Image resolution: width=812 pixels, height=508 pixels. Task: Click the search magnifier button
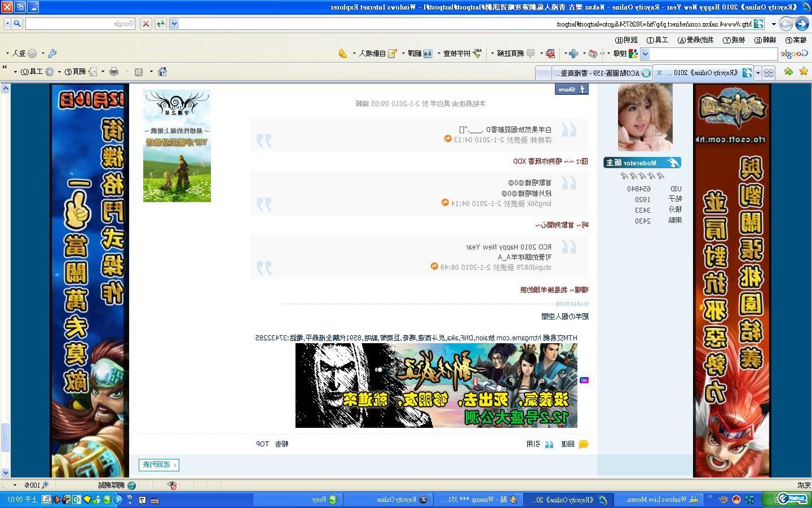coord(17,24)
